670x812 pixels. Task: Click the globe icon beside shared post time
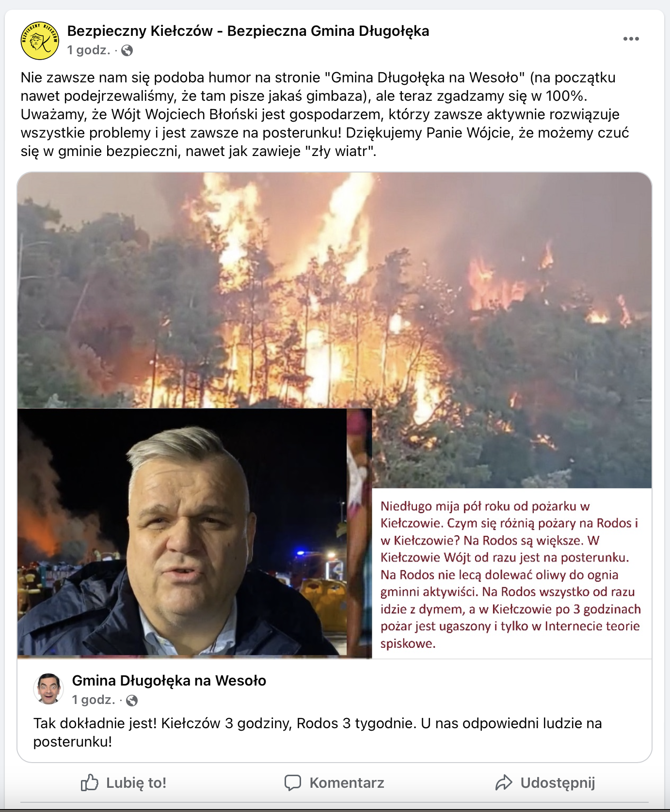[x=132, y=700]
